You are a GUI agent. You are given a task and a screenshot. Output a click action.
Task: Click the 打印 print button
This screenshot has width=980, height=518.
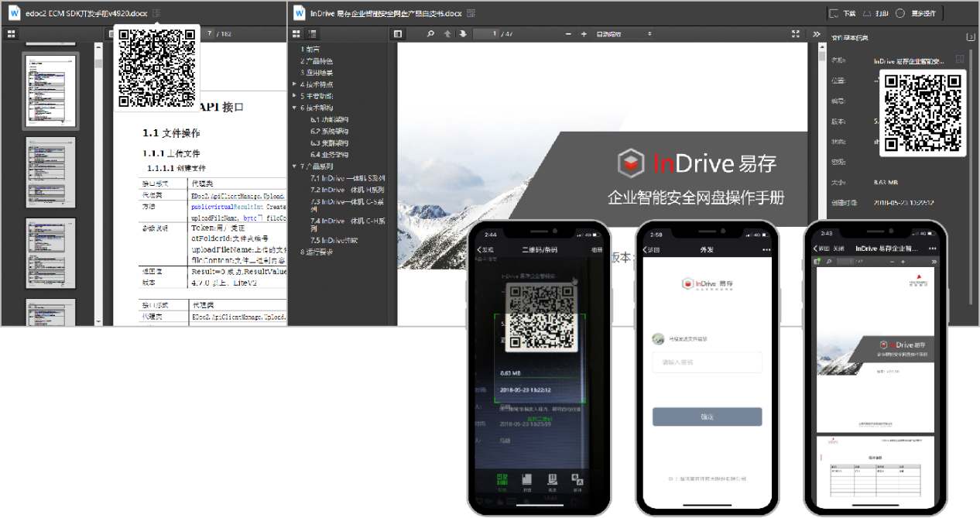pyautogui.click(x=876, y=13)
